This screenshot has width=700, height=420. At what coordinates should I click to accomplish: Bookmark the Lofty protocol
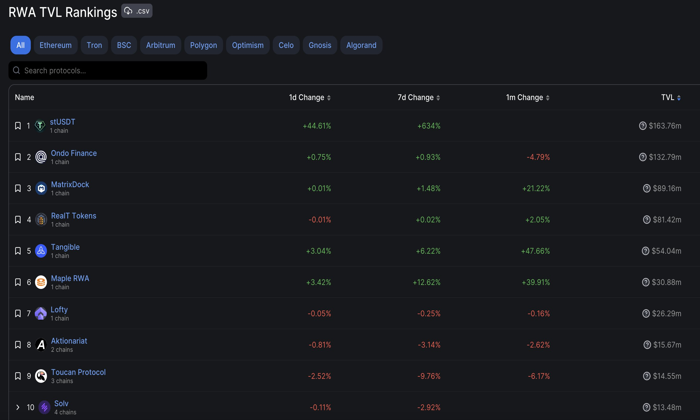[x=18, y=313]
